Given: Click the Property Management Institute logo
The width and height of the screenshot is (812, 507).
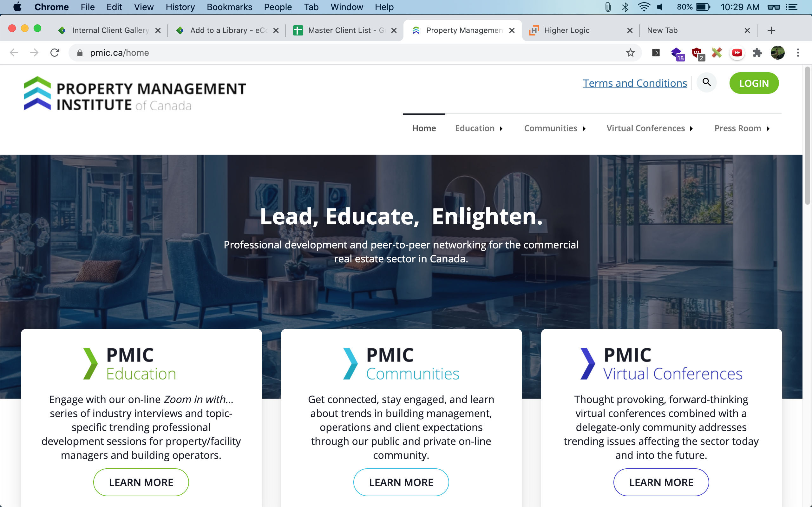Looking at the screenshot, I should click(x=135, y=94).
